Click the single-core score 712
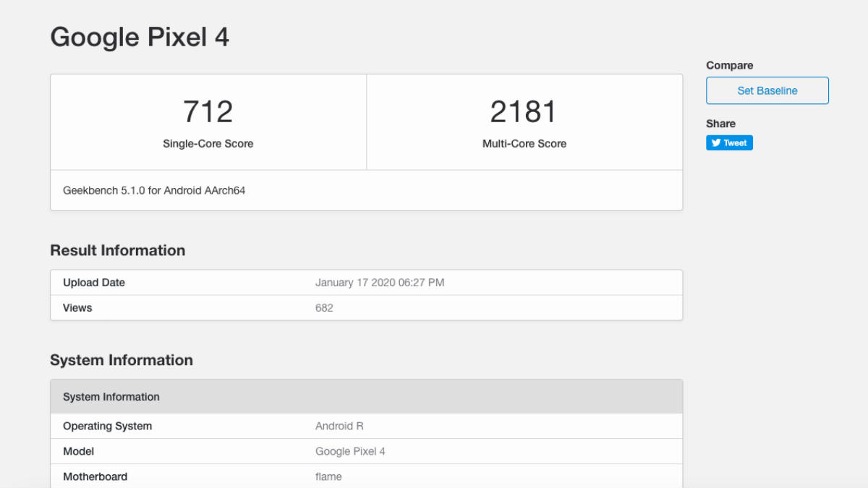The width and height of the screenshot is (868, 488). pos(208,111)
